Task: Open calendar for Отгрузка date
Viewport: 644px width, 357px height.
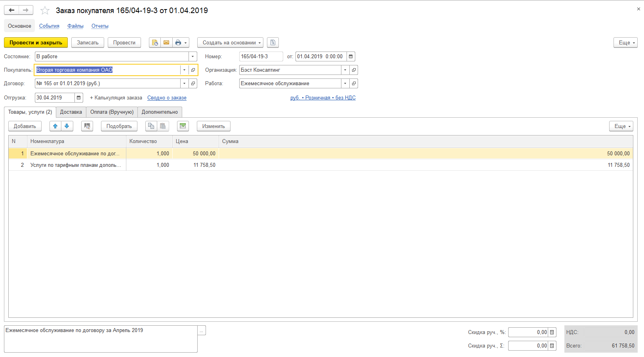Action: [79, 98]
